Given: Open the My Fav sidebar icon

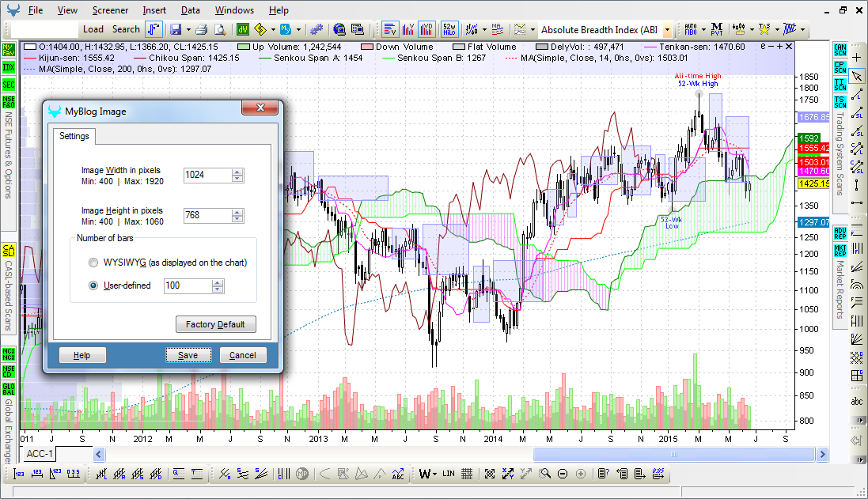Looking at the screenshot, I should (x=8, y=51).
